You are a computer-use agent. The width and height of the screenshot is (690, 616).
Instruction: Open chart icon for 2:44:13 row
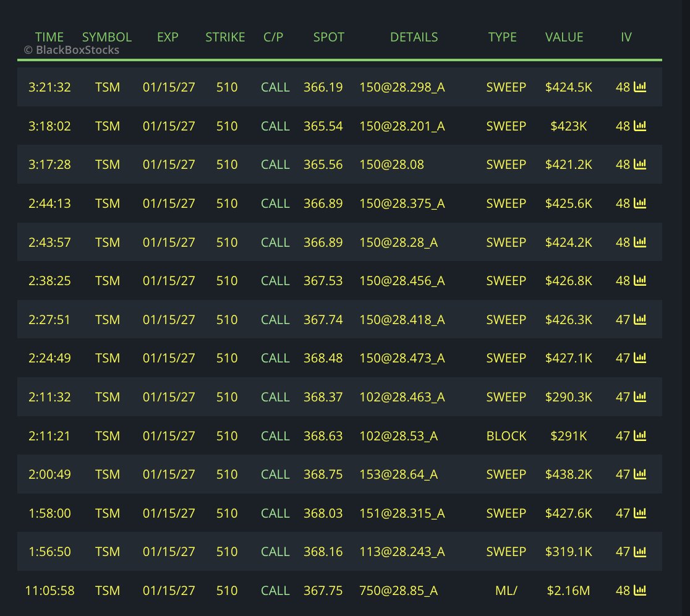639,203
